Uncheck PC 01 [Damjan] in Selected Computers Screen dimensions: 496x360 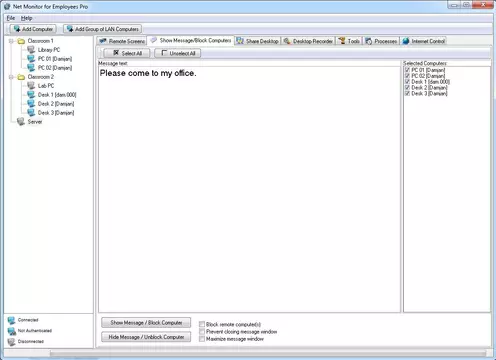tap(407, 70)
